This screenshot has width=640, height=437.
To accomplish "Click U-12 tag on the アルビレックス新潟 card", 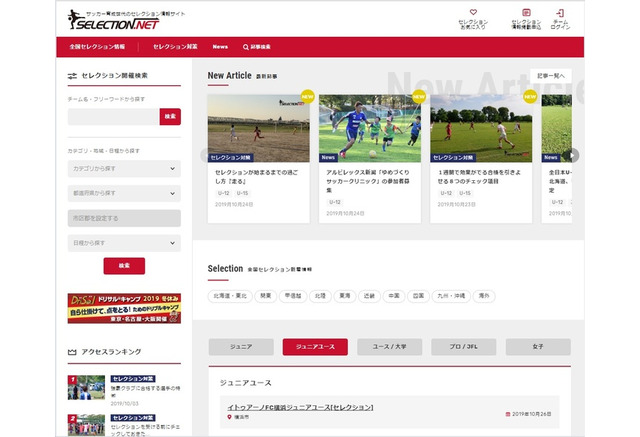I will pos(335,202).
